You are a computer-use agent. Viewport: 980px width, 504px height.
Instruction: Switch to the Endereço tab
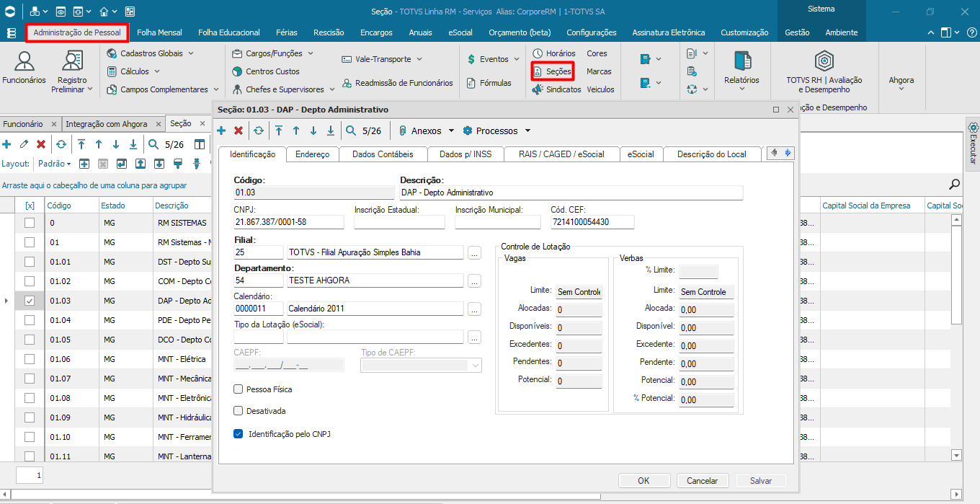312,154
